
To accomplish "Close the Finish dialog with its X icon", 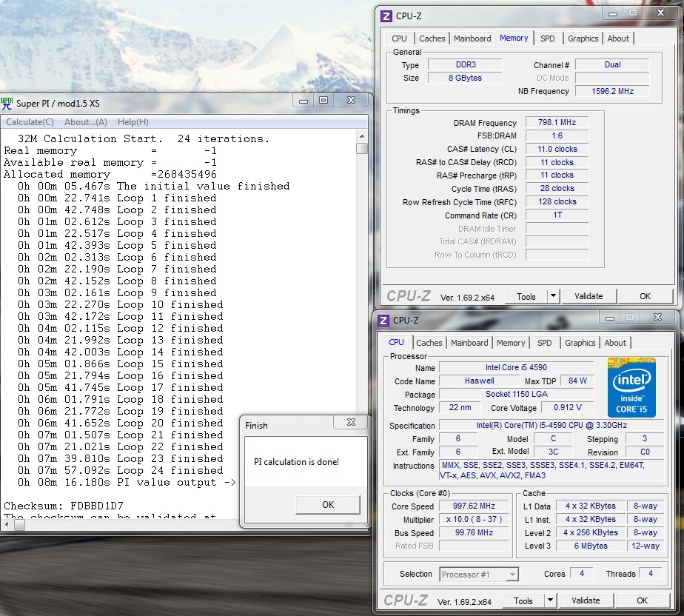I will point(351,422).
